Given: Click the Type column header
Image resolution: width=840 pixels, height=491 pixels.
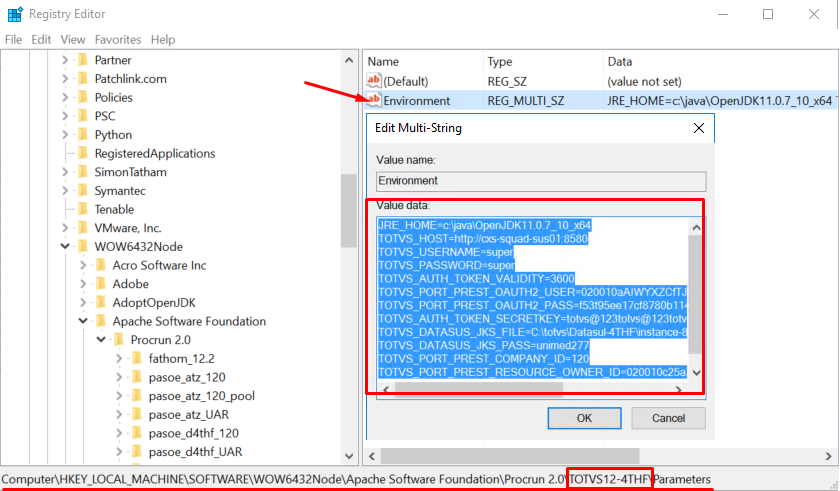Looking at the screenshot, I should [x=543, y=62].
